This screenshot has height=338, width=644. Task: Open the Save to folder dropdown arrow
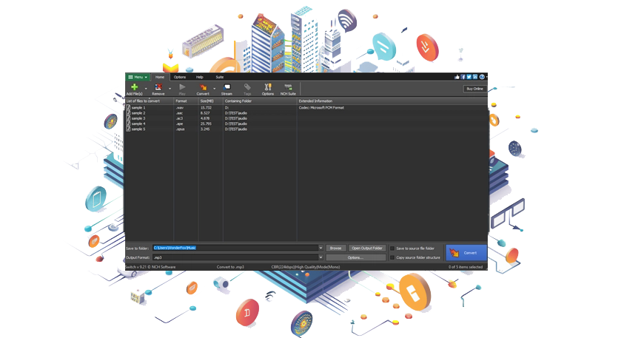(321, 248)
